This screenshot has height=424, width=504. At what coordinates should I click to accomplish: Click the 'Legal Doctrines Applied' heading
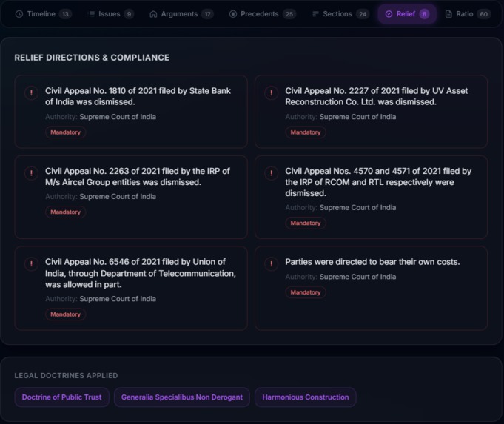(x=66, y=375)
